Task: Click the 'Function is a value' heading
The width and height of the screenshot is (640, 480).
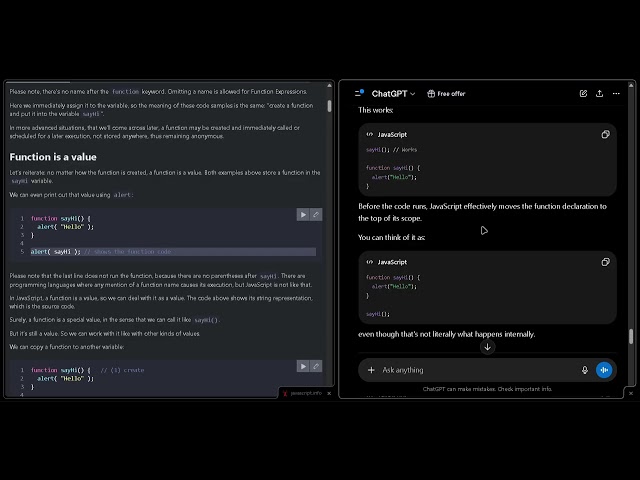Action: tap(53, 157)
